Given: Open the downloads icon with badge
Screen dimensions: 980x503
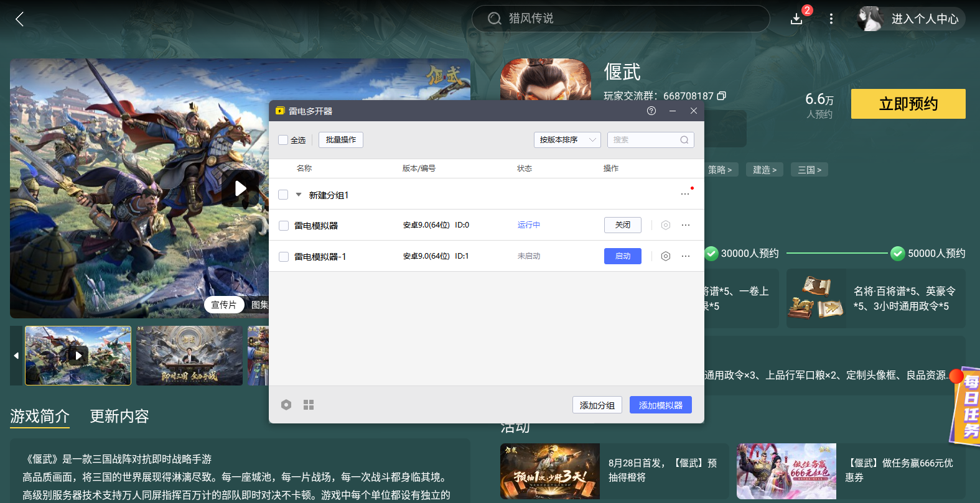Looking at the screenshot, I should click(796, 19).
